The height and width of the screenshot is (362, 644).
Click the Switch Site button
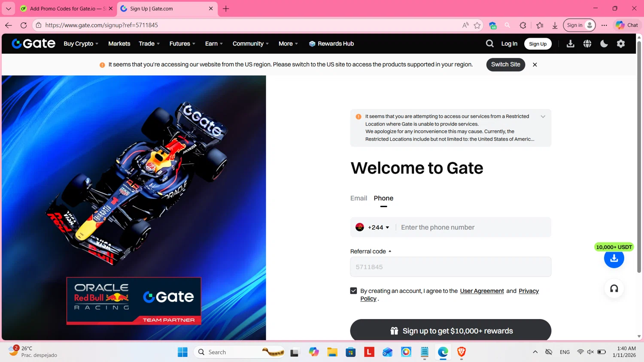click(505, 65)
